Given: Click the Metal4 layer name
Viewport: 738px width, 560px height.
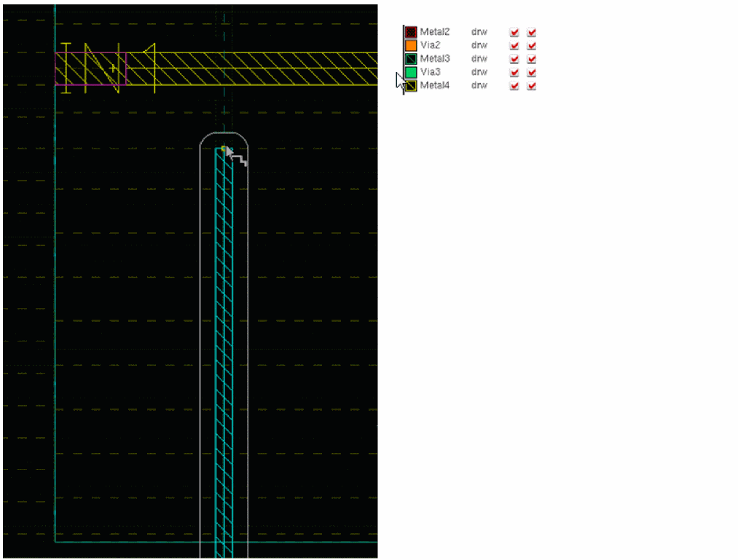Looking at the screenshot, I should coord(435,86).
